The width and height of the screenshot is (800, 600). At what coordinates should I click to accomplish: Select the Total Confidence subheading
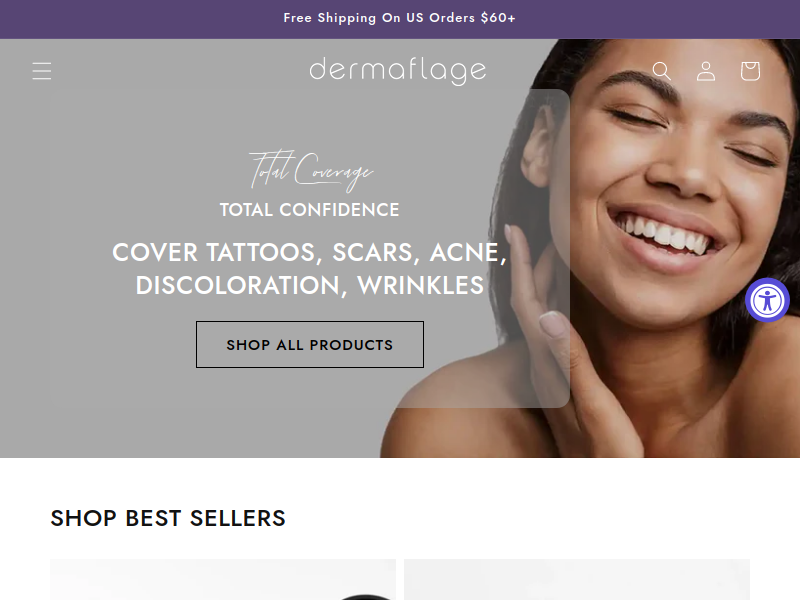tap(310, 210)
